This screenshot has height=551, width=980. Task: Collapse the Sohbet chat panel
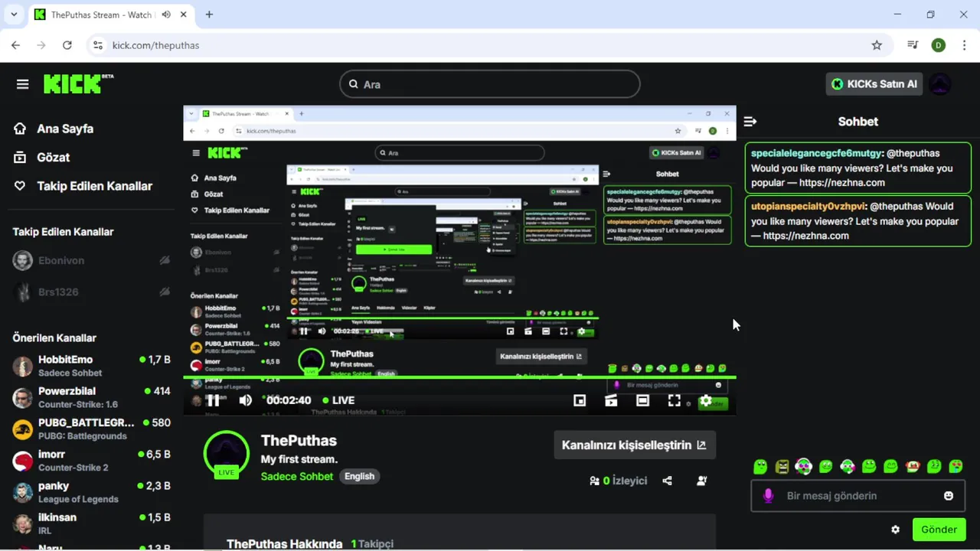coord(750,122)
